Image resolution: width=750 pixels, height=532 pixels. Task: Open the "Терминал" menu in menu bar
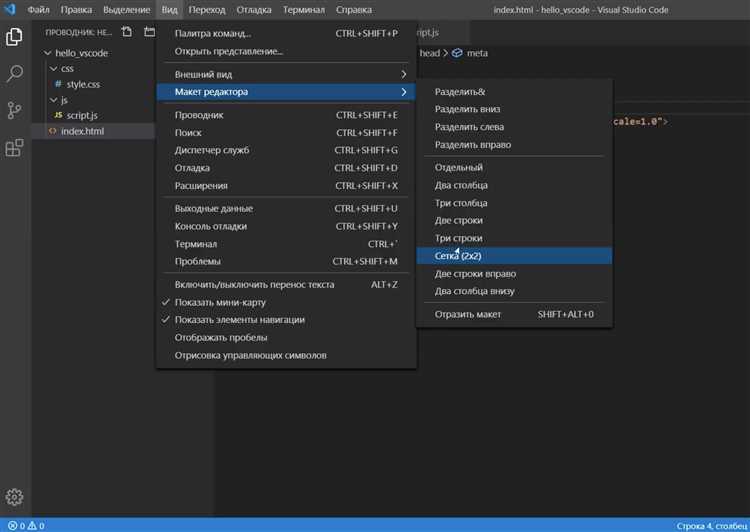click(303, 9)
